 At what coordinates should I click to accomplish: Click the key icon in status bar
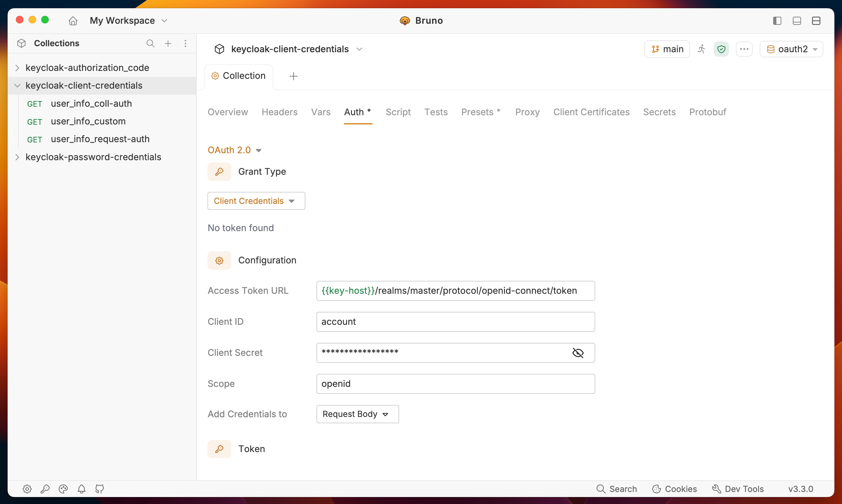coord(45,489)
